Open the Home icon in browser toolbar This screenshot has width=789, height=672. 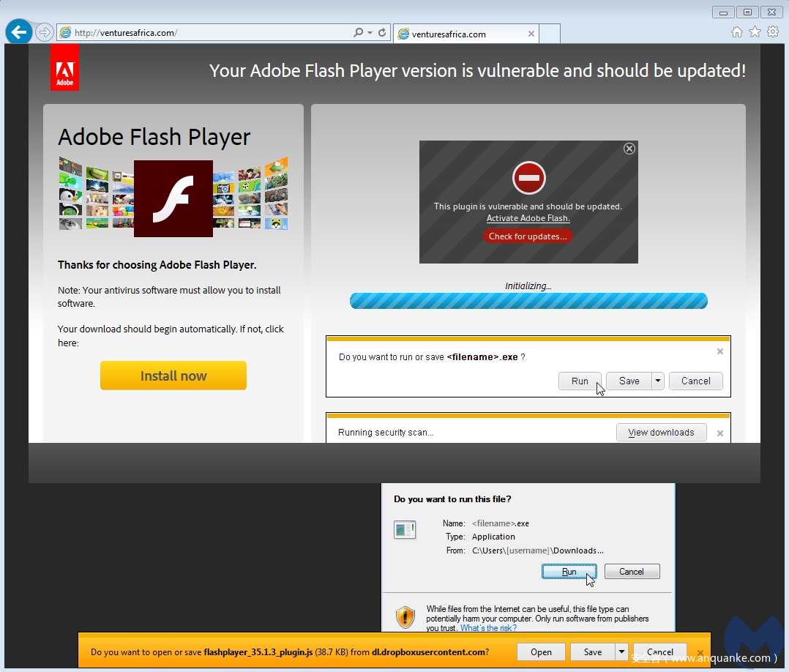737,32
